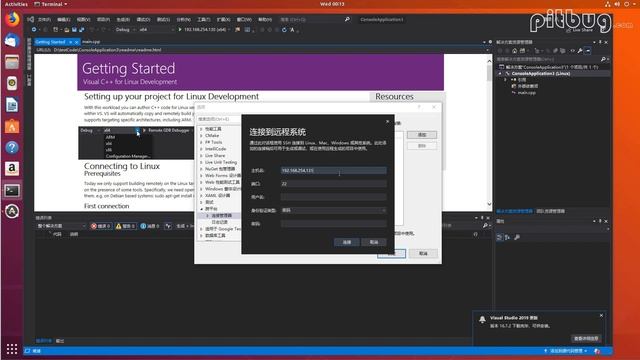Open Software Updater in the dock

[12, 211]
